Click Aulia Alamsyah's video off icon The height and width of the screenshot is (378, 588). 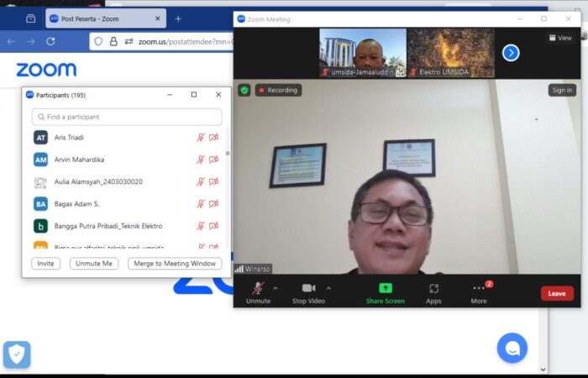[x=213, y=182]
